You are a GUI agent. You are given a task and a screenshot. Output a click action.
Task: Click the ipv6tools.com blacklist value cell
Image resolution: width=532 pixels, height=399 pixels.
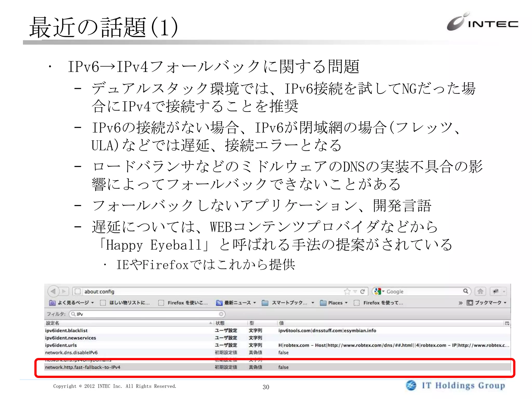point(327,330)
